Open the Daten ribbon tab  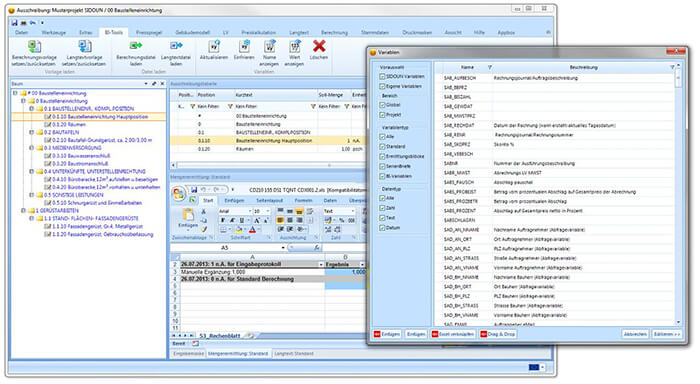click(22, 33)
